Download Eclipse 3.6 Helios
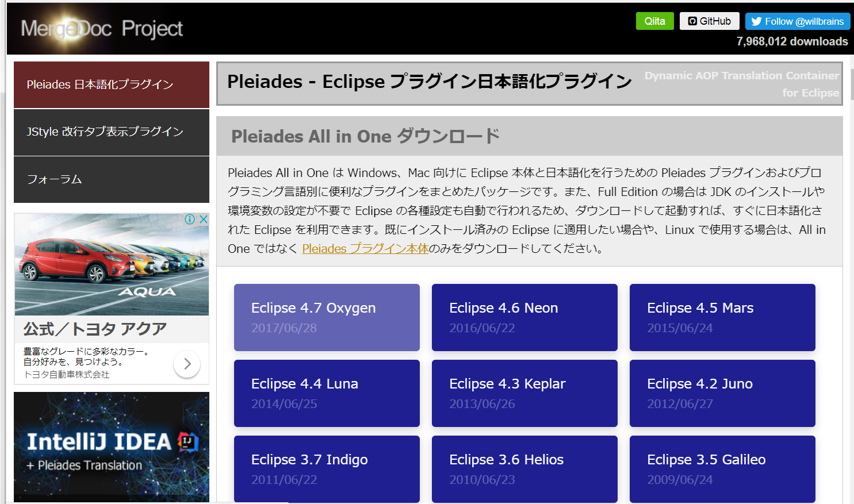This screenshot has width=854, height=504. 524,469
